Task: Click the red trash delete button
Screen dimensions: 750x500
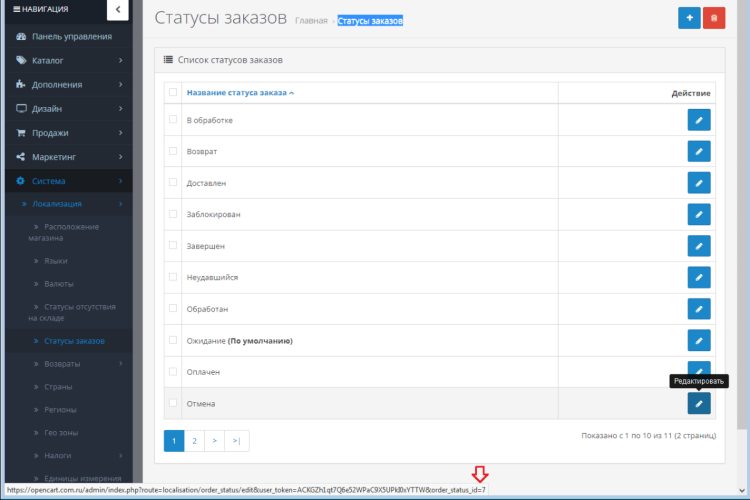Action: coord(714,18)
